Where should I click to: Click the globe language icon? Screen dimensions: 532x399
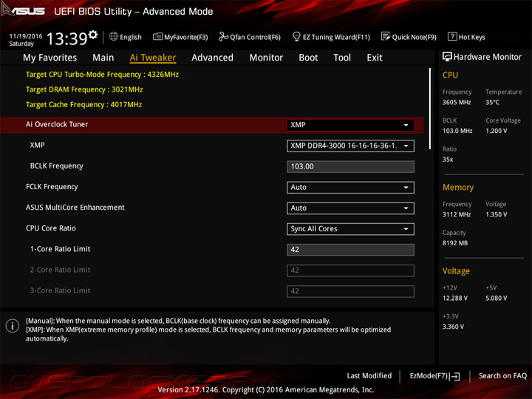(114, 36)
